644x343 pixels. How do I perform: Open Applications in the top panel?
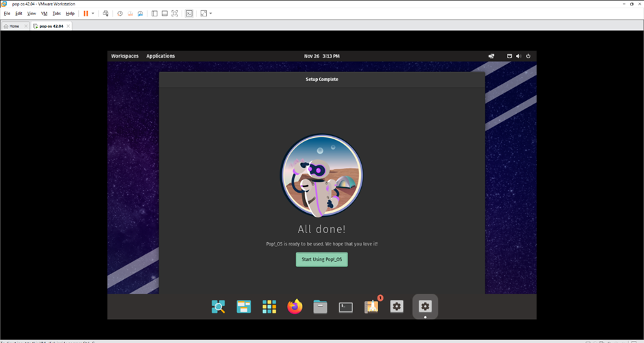(160, 56)
